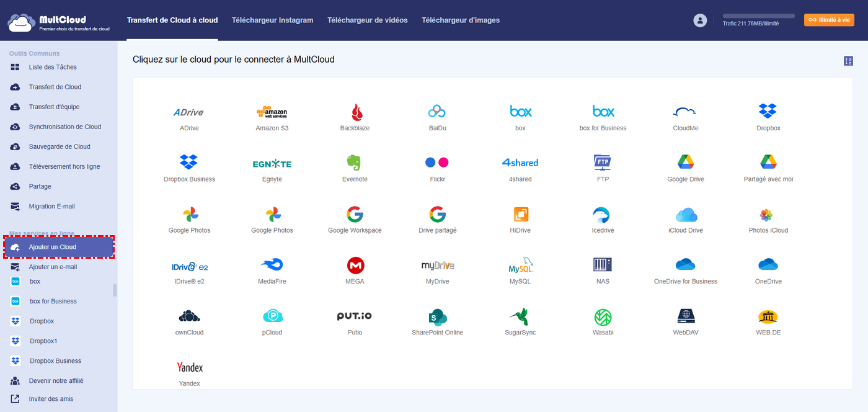Click the MultCloud logo

[58, 23]
